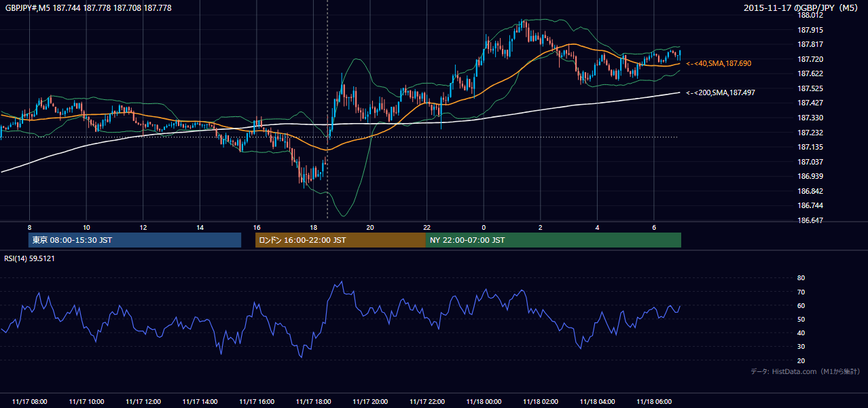Click the RSI(14) 59.5121 indicator label
This screenshot has width=868, height=408.
coord(29,258)
